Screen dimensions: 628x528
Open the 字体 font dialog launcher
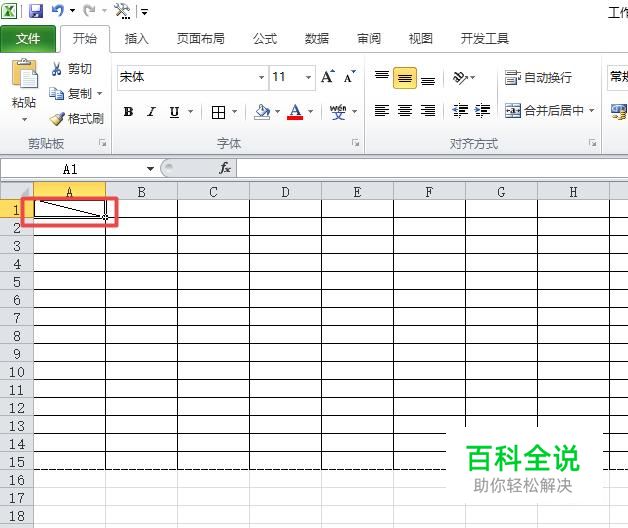tap(355, 143)
